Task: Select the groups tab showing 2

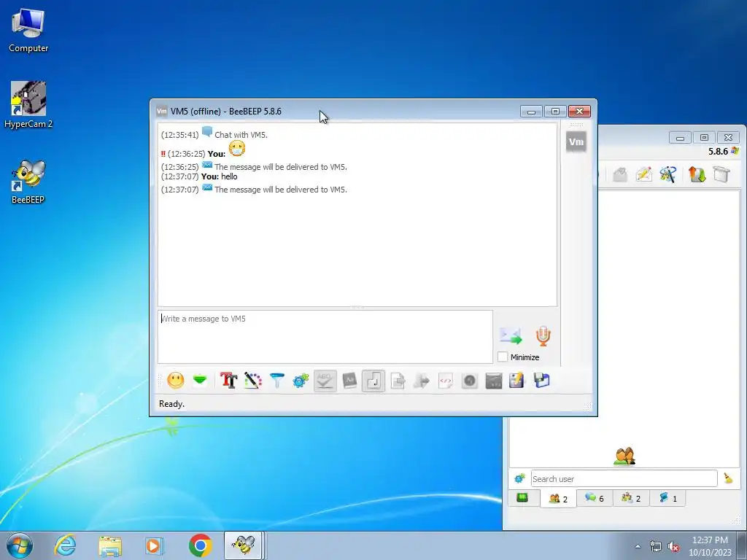Action: point(631,498)
